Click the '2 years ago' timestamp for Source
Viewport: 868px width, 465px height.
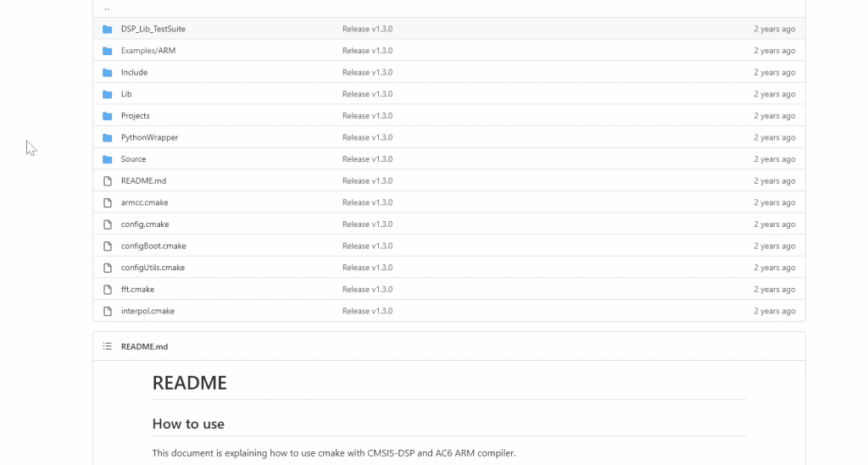coord(774,159)
